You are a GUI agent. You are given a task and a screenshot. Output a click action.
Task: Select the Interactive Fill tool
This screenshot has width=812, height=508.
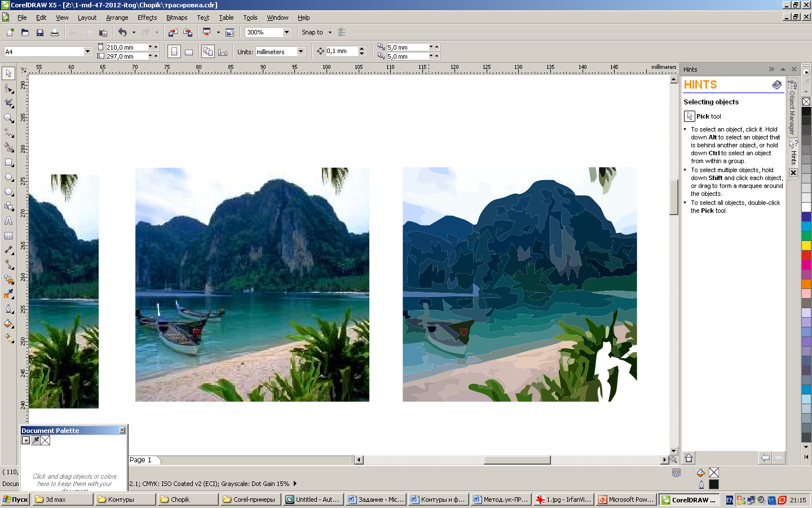8,338
